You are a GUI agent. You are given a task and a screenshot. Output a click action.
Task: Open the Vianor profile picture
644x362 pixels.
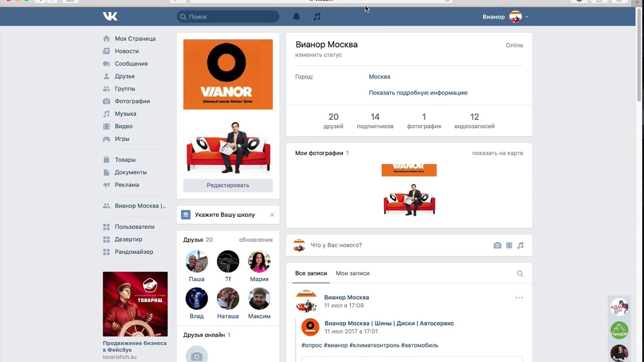tap(228, 107)
